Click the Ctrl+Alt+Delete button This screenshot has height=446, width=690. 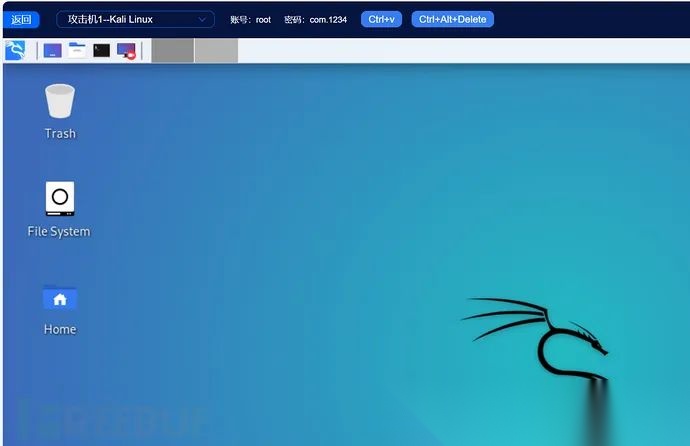pos(452,19)
